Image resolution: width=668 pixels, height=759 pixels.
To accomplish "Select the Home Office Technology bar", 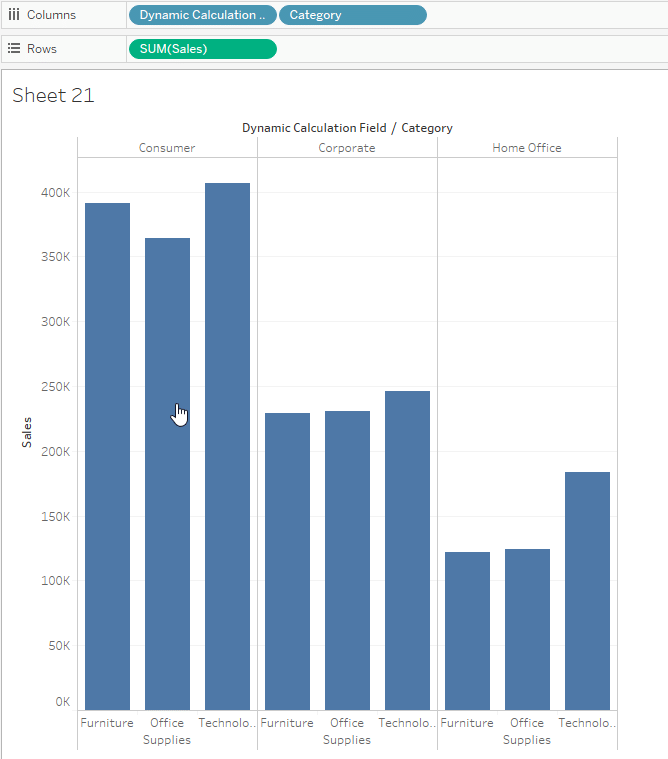I will click(x=587, y=590).
